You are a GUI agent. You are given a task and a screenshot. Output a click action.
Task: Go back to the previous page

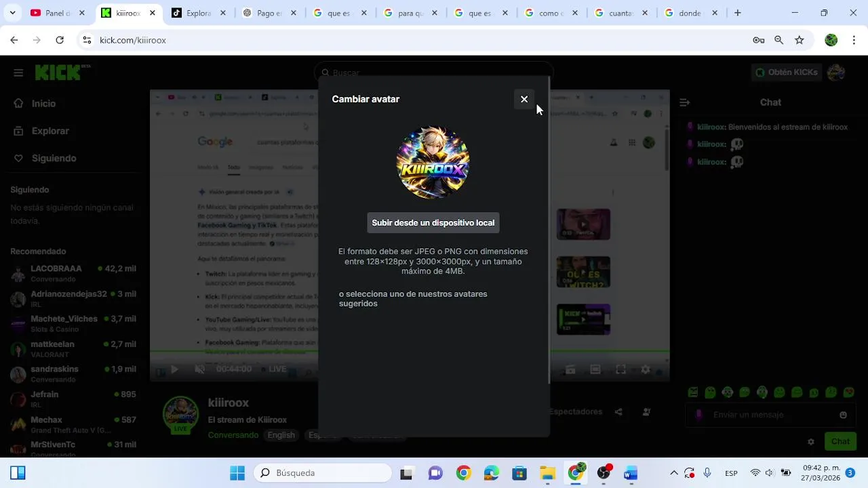coord(14,41)
